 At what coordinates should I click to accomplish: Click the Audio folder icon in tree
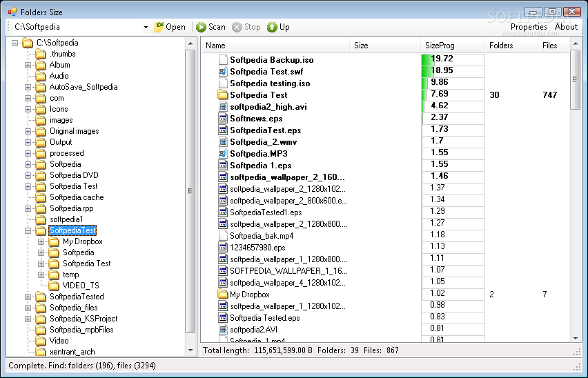pos(41,76)
